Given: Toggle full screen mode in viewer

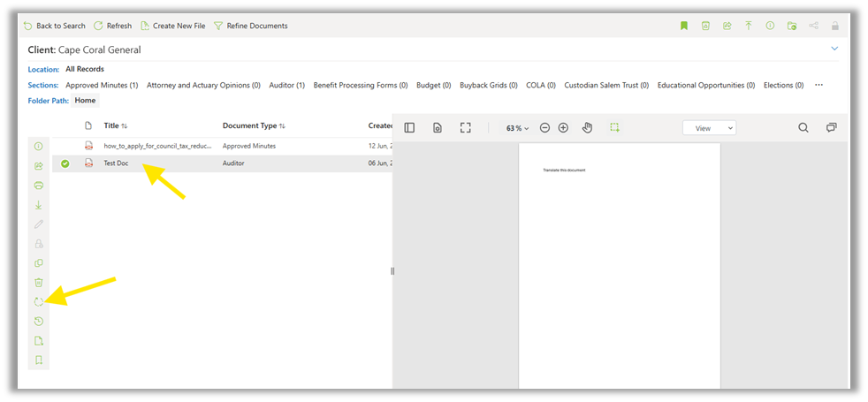Looking at the screenshot, I should click(466, 128).
